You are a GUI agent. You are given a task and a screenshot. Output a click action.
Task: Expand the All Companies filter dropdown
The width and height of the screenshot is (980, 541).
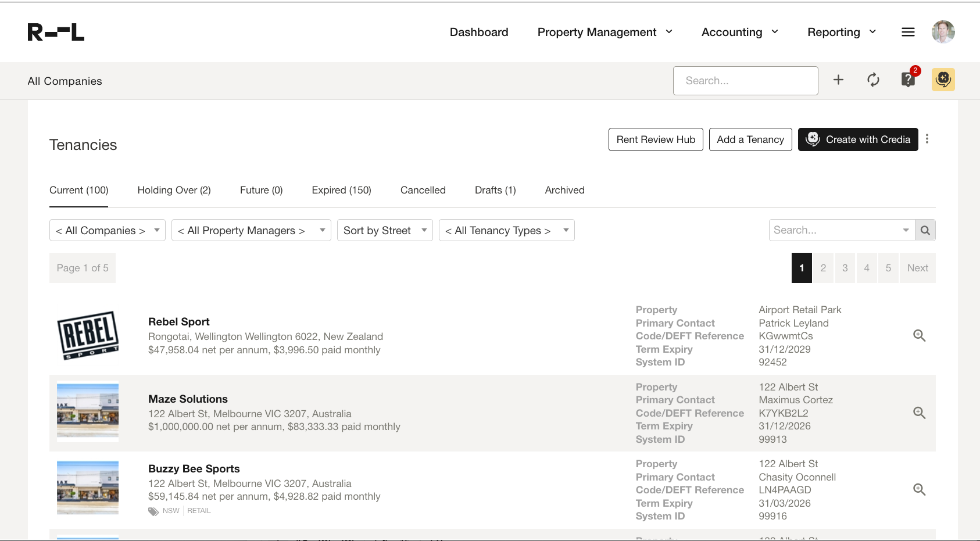coord(108,230)
